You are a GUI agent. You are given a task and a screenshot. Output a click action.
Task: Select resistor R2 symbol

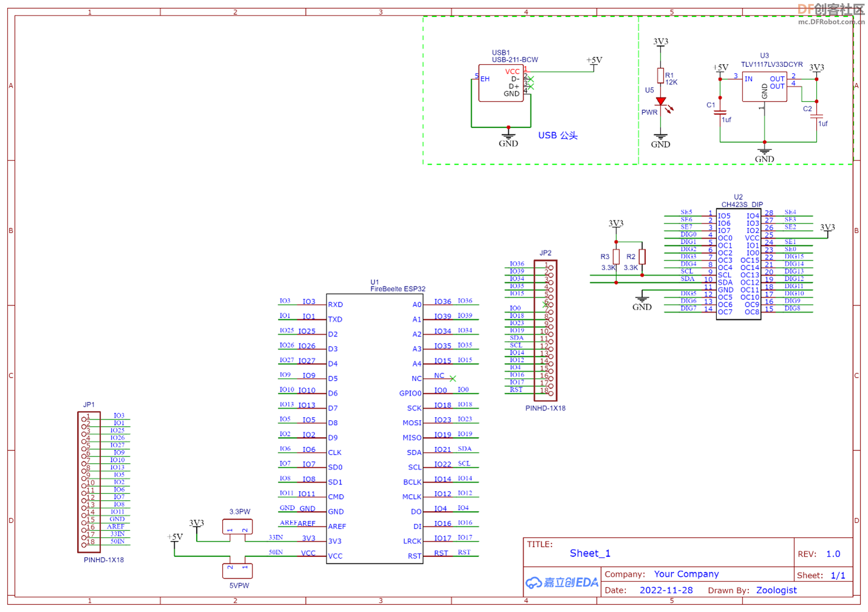pos(642,257)
